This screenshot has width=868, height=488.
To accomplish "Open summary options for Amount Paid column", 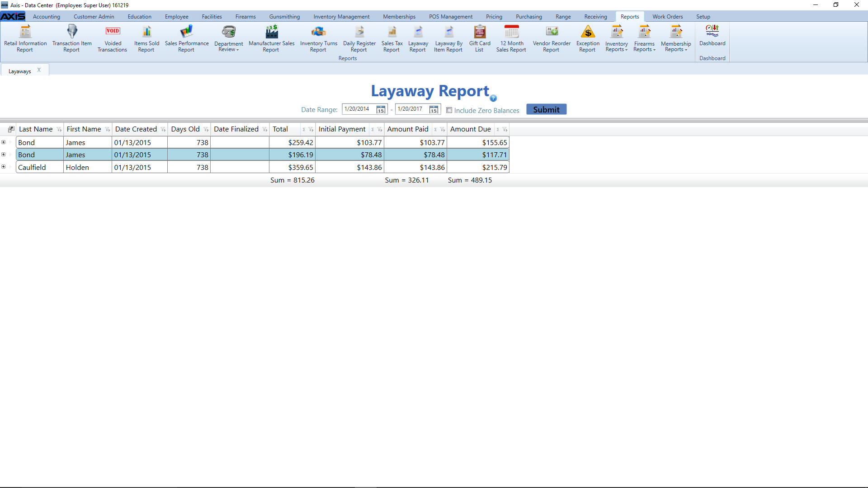I will 435,130.
